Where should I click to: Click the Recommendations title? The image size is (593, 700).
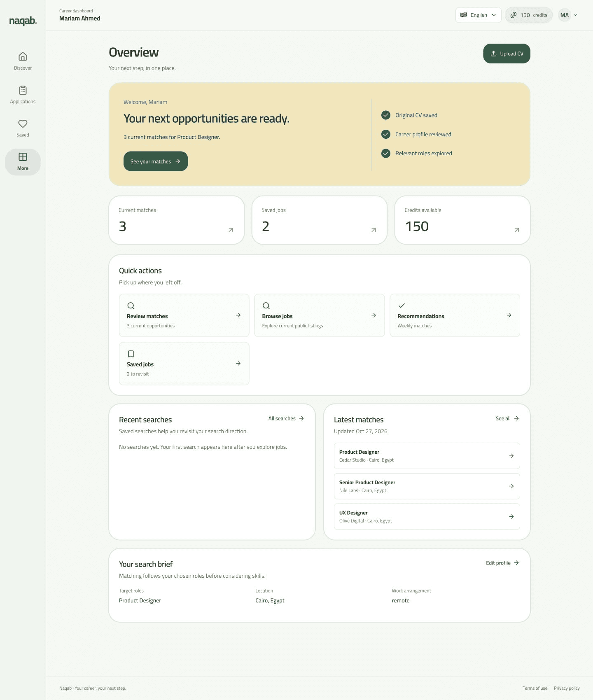tap(421, 316)
